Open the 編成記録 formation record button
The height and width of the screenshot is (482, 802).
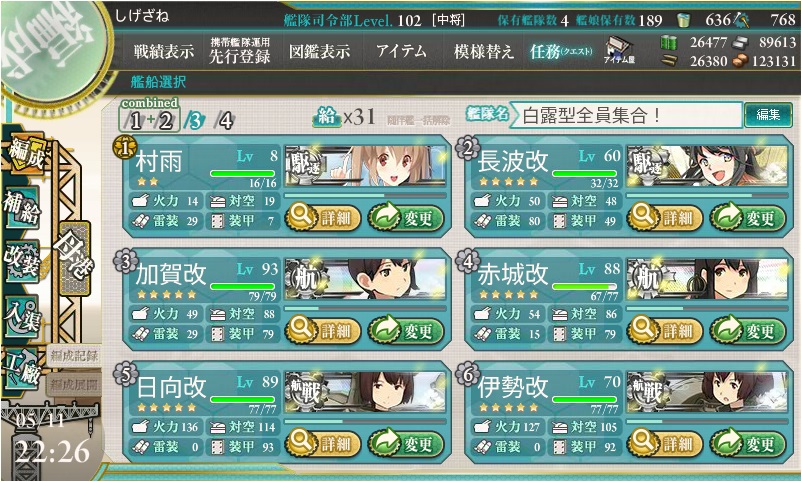click(74, 356)
